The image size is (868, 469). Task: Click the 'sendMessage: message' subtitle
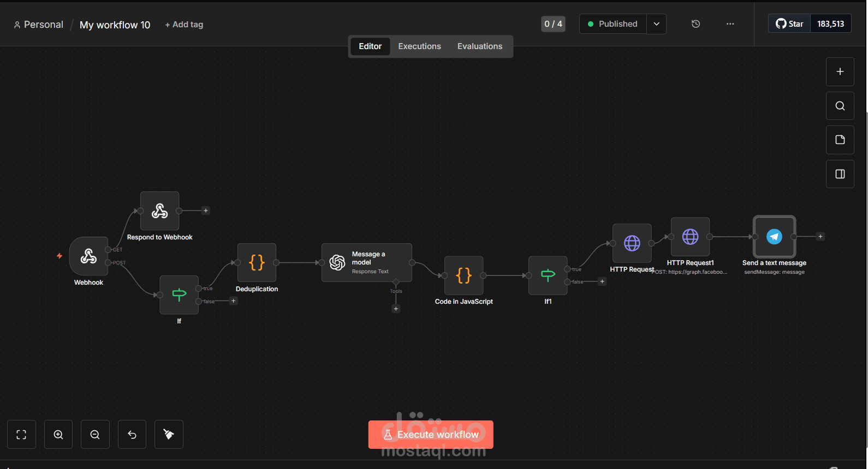coord(774,272)
